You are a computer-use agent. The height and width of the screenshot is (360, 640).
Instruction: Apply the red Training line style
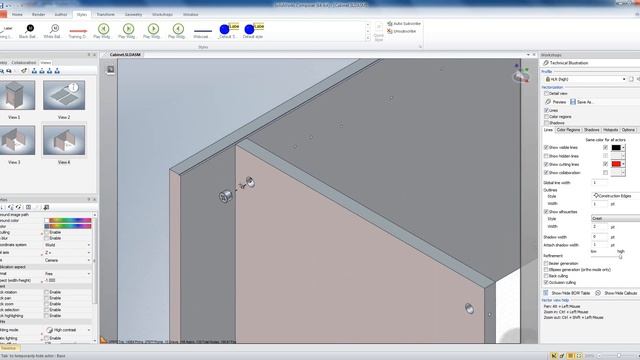(78, 31)
